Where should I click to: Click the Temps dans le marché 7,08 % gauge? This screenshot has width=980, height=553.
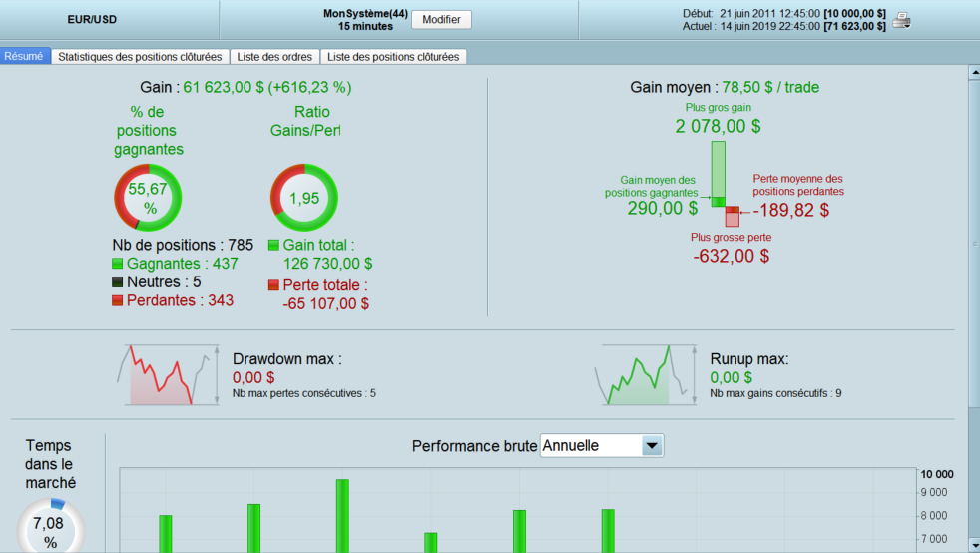(50, 525)
